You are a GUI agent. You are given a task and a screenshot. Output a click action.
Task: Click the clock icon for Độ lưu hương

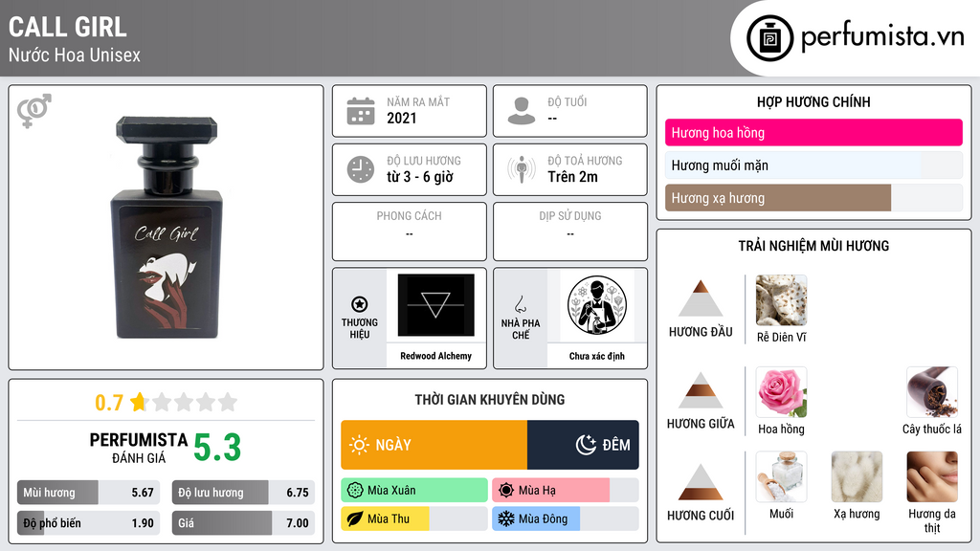click(361, 169)
